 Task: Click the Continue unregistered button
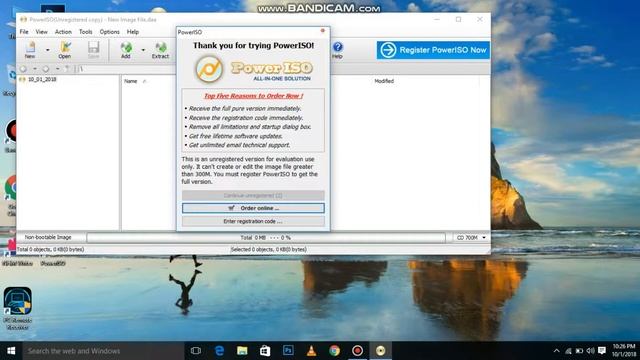point(253,196)
